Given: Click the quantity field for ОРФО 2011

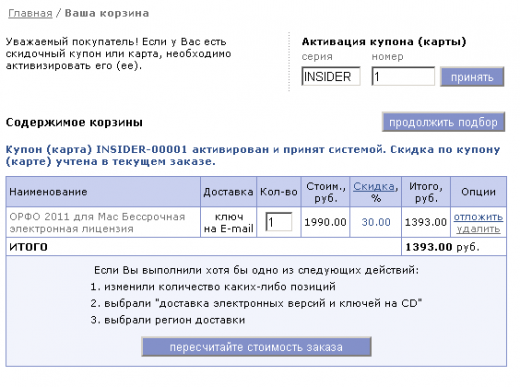Looking at the screenshot, I should (279, 222).
